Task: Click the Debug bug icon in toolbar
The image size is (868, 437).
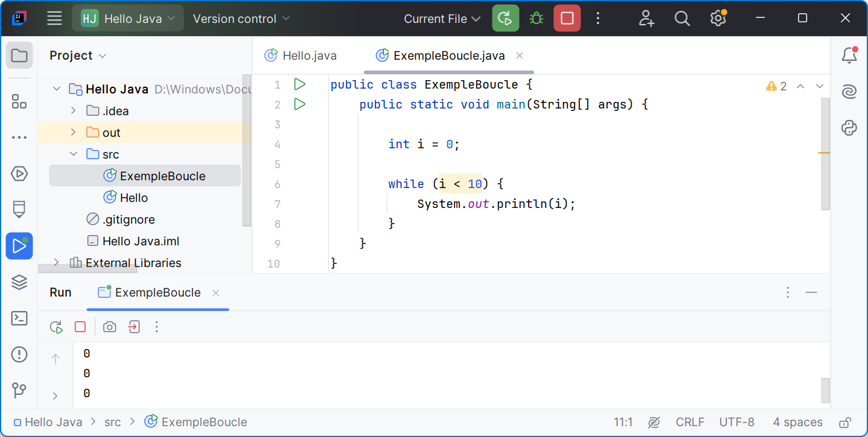Action: (x=536, y=19)
